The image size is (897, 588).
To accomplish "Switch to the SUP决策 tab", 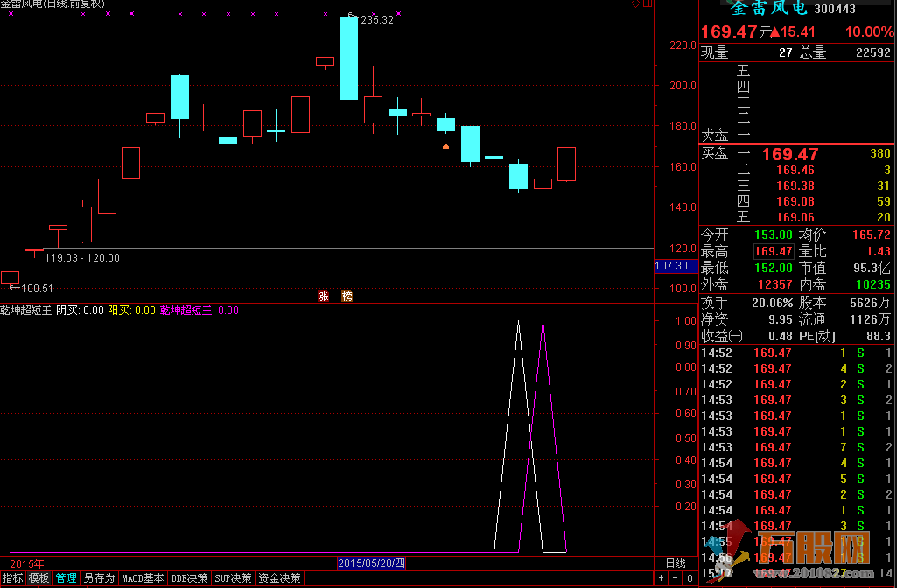I will point(233,578).
